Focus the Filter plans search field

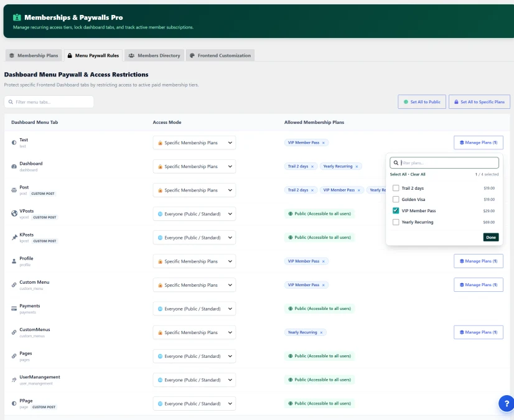[444, 162]
